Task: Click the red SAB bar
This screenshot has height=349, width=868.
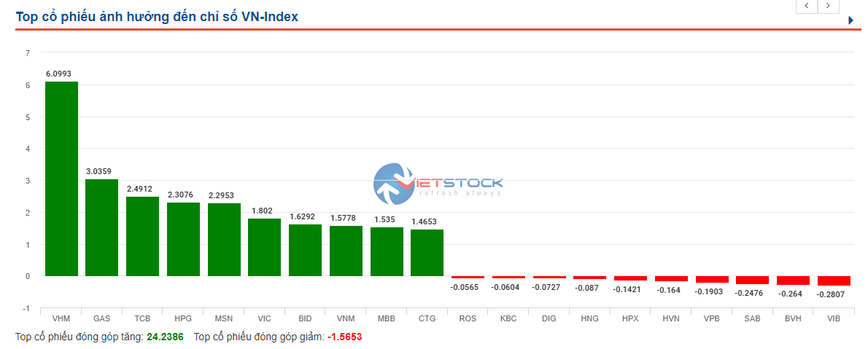Action: click(752, 280)
